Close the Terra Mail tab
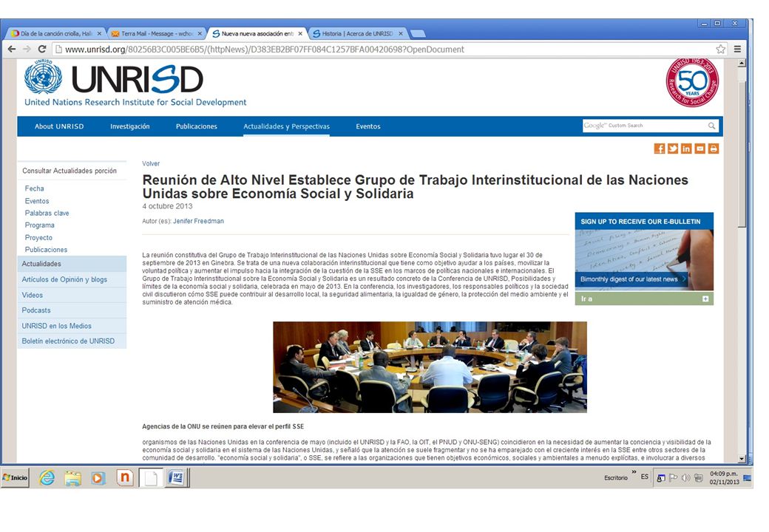 [x=200, y=34]
